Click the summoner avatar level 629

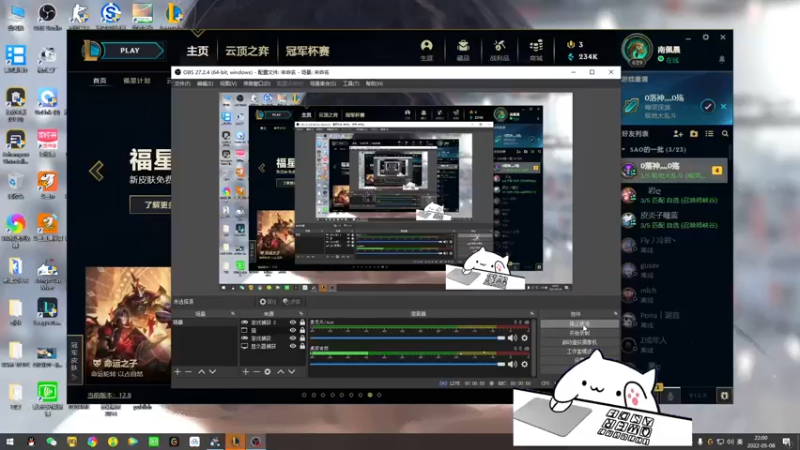pyautogui.click(x=637, y=50)
